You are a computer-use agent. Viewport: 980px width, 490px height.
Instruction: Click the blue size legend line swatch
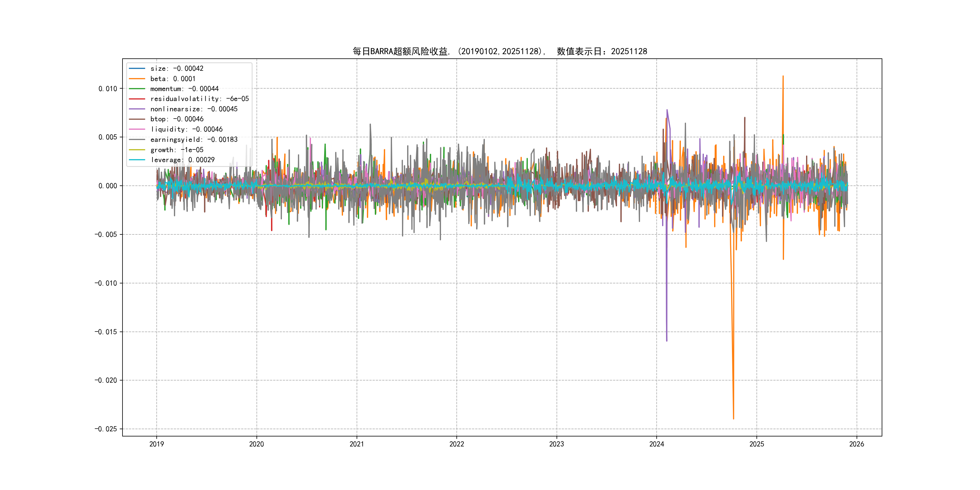137,68
